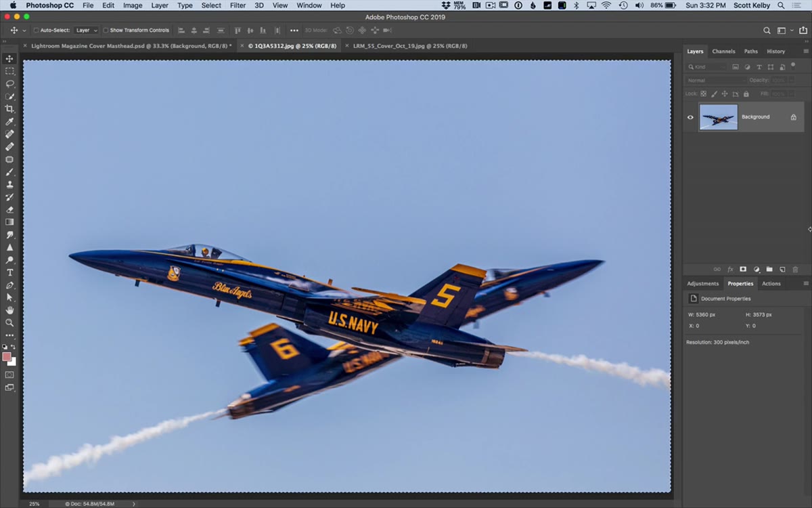Image resolution: width=812 pixels, height=508 pixels.
Task: Enable the Auto-Select checkbox
Action: pyautogui.click(x=37, y=30)
